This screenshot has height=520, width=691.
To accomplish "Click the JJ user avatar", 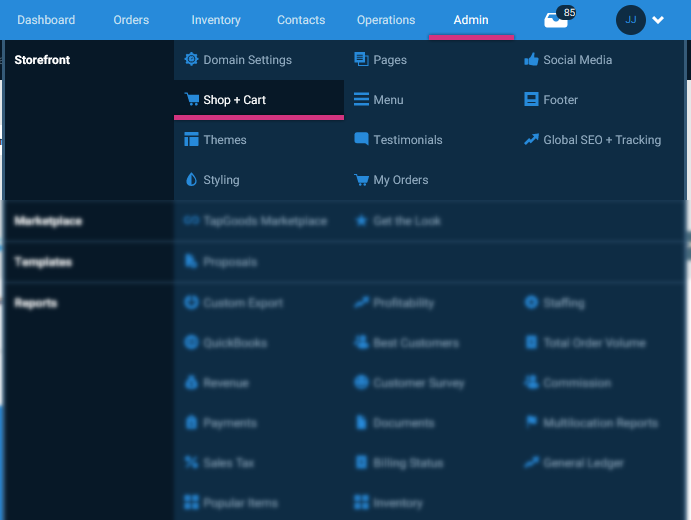I will coord(631,20).
